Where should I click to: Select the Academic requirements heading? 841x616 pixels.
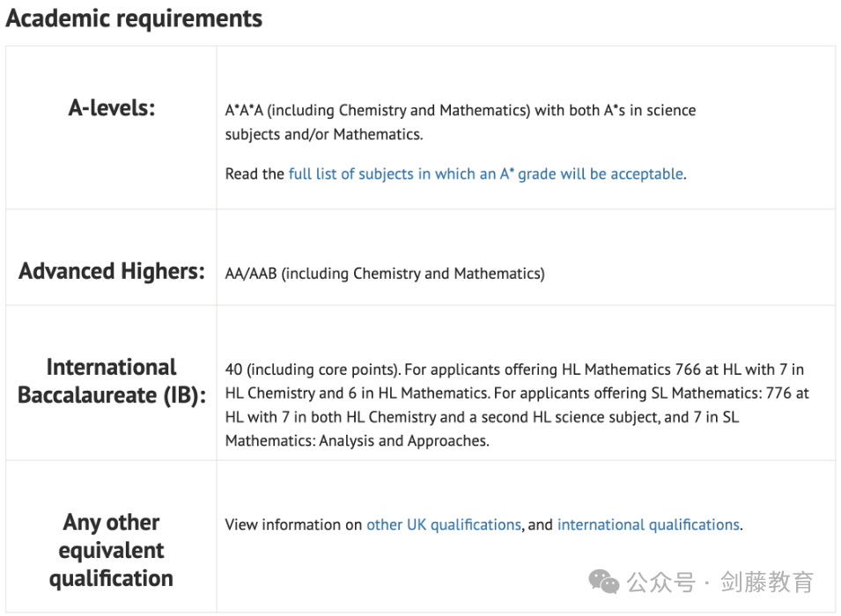tap(134, 18)
